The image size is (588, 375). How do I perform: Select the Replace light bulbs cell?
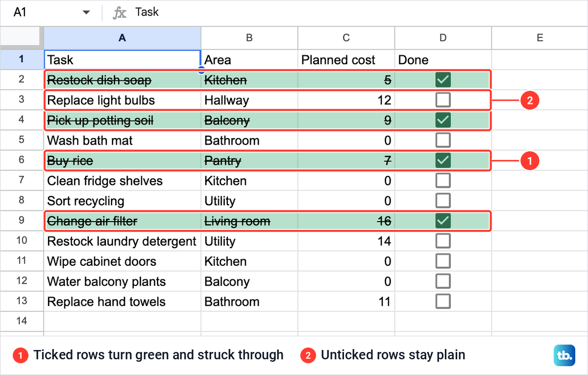point(122,100)
